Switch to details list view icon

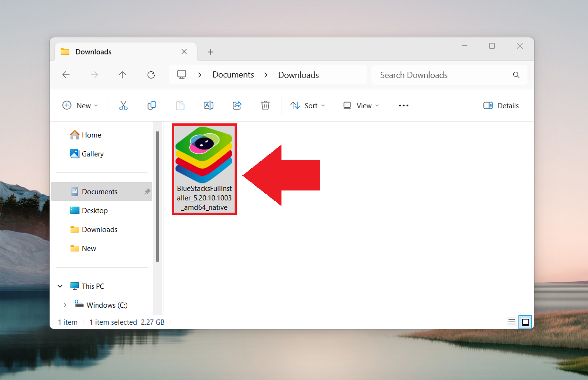click(x=512, y=322)
